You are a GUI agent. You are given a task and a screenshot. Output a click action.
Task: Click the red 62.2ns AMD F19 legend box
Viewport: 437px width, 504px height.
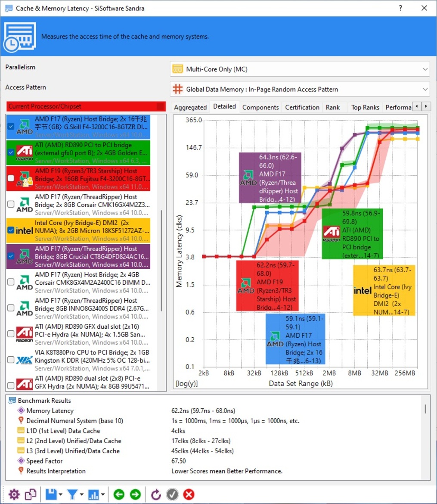267,286
